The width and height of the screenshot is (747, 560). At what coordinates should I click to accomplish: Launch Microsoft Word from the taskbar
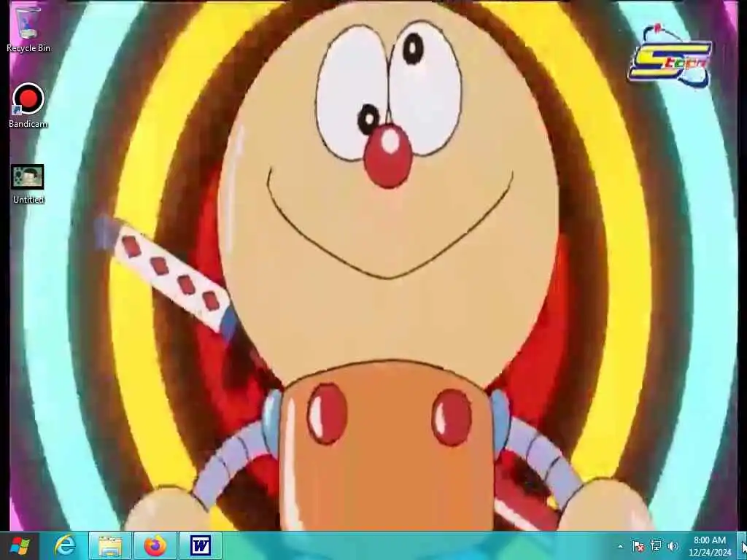point(201,545)
